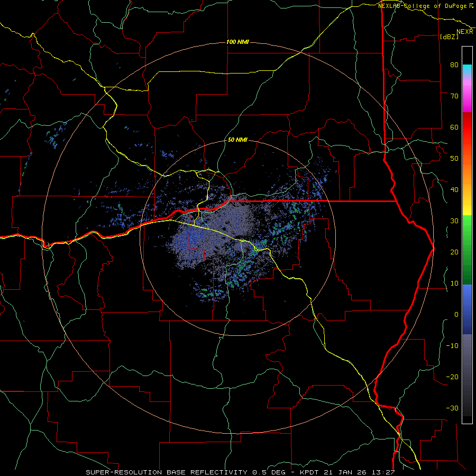476x476 pixels.
Task: Click the 50 dBZ scale value
Action: 454,159
